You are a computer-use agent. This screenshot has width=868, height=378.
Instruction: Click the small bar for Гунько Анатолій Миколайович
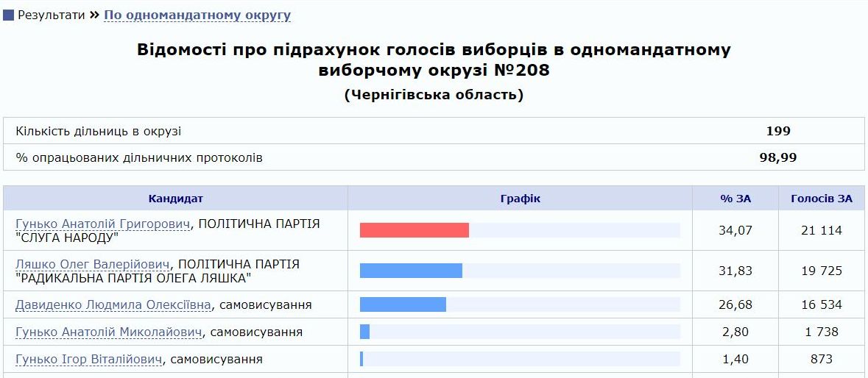point(364,332)
